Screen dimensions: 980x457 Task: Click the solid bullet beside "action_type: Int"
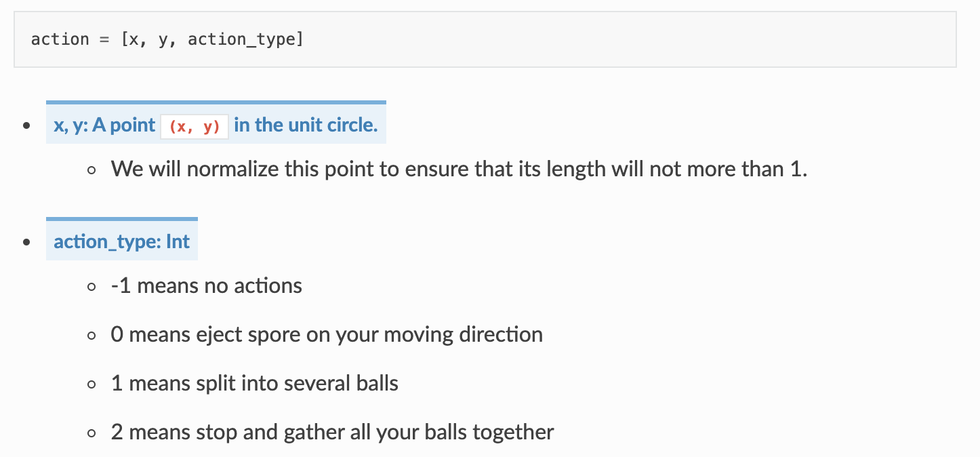(26, 243)
